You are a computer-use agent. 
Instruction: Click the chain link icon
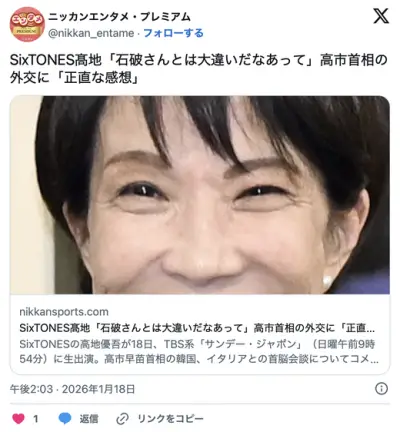(x=122, y=419)
